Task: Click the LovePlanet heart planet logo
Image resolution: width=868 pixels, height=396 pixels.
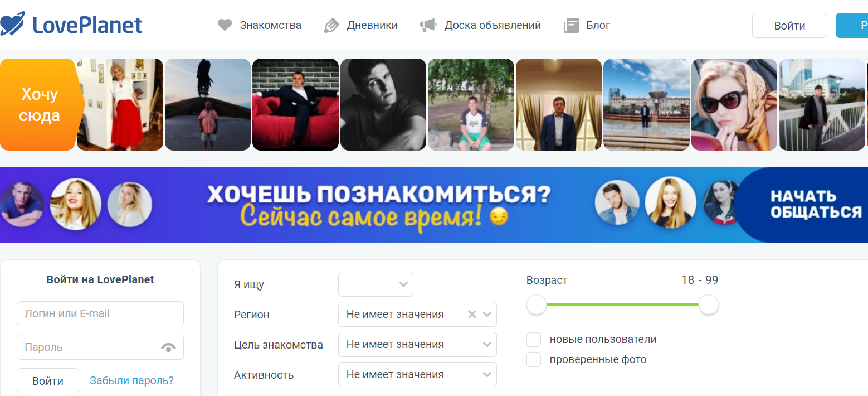Action: click(12, 23)
